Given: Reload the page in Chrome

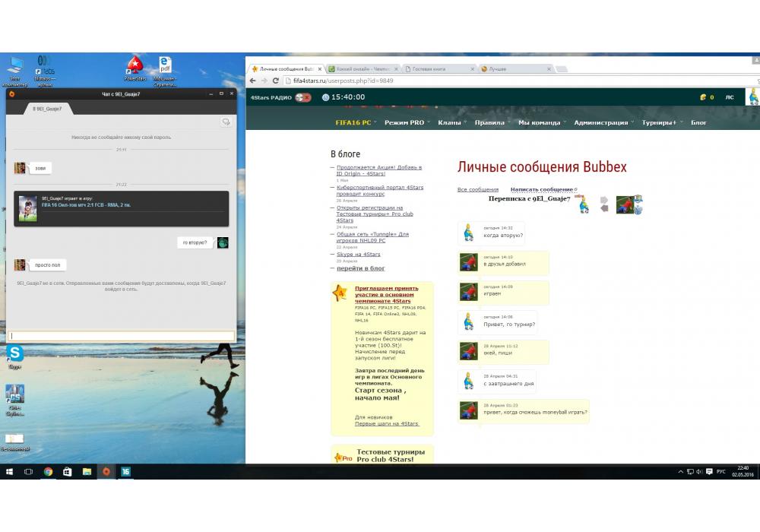Looking at the screenshot, I should [276, 81].
